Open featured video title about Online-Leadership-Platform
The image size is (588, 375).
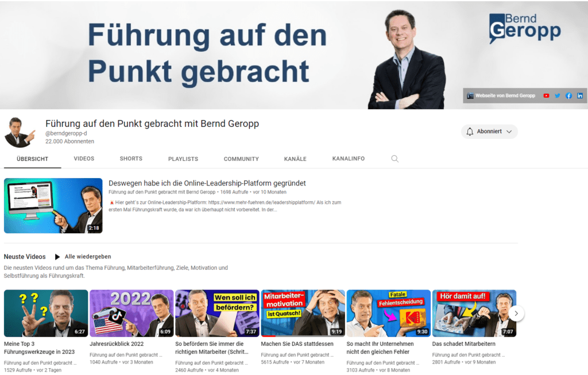pyautogui.click(x=207, y=183)
